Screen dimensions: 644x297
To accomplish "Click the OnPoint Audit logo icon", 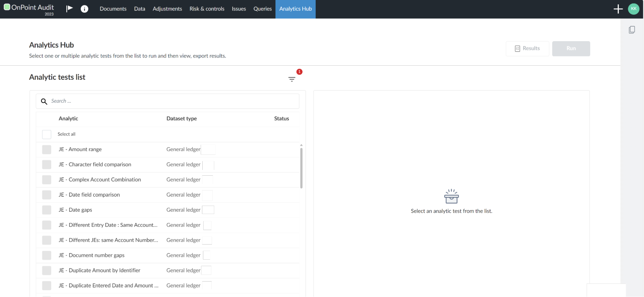I will coord(7,7).
